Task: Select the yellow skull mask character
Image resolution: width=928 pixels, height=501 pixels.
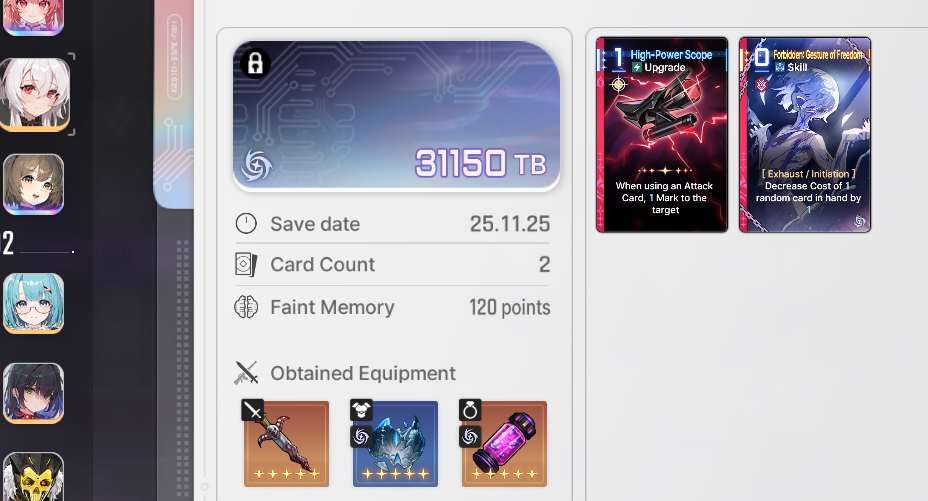Action: click(x=34, y=477)
